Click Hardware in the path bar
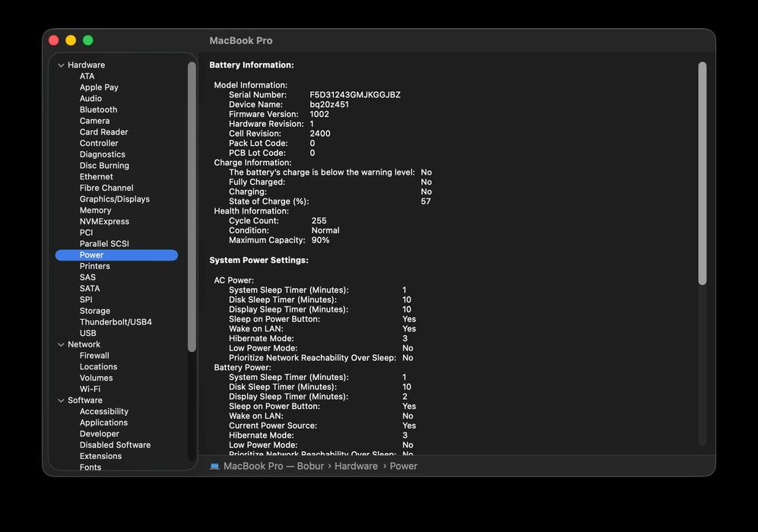This screenshot has height=532, width=758. (356, 467)
